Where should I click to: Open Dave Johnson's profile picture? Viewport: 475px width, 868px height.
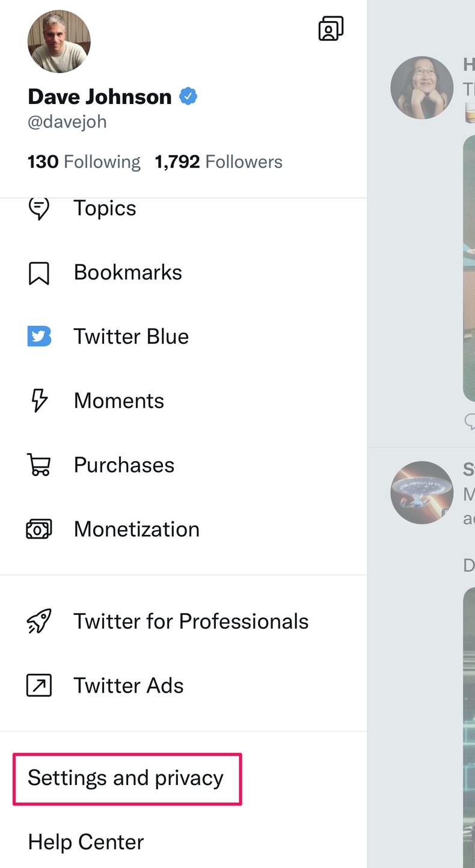click(58, 41)
